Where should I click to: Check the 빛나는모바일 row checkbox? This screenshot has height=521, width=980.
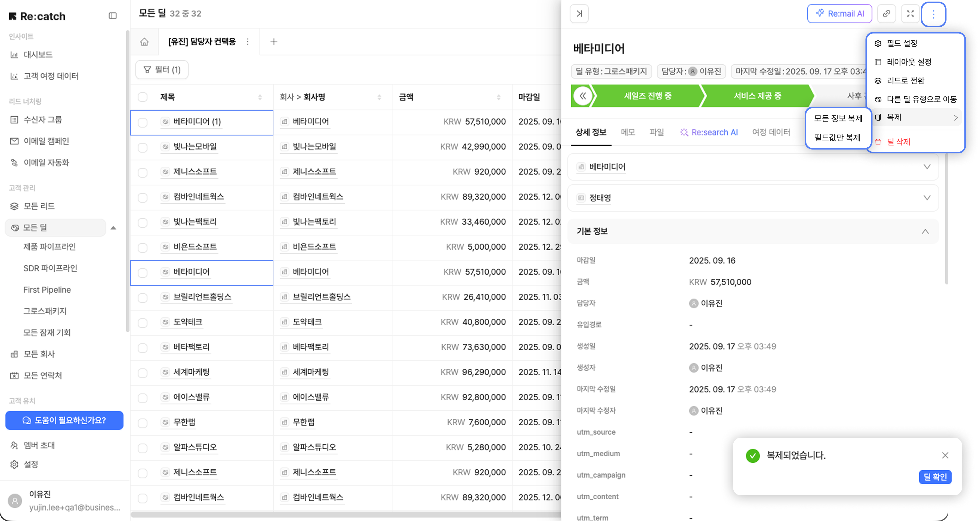143,148
